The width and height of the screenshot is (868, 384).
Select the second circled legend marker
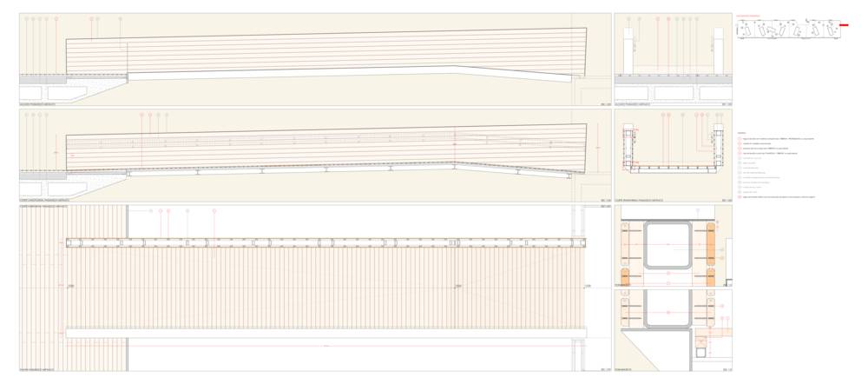[740, 144]
